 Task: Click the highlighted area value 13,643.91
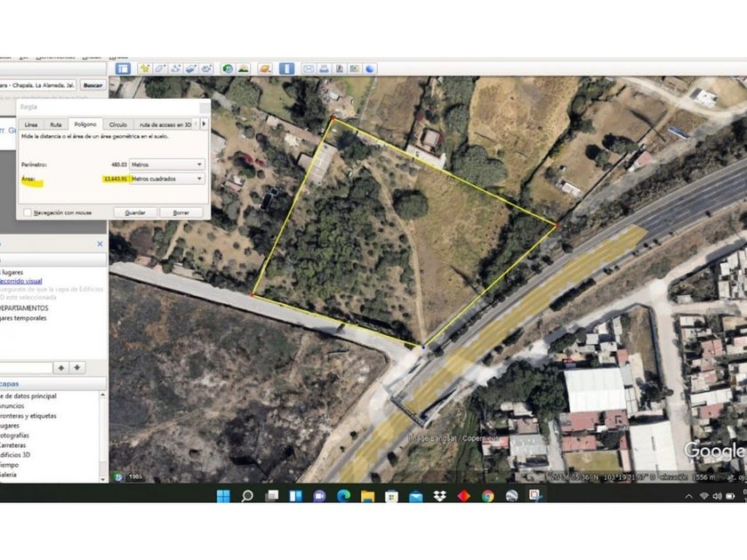pyautogui.click(x=116, y=179)
